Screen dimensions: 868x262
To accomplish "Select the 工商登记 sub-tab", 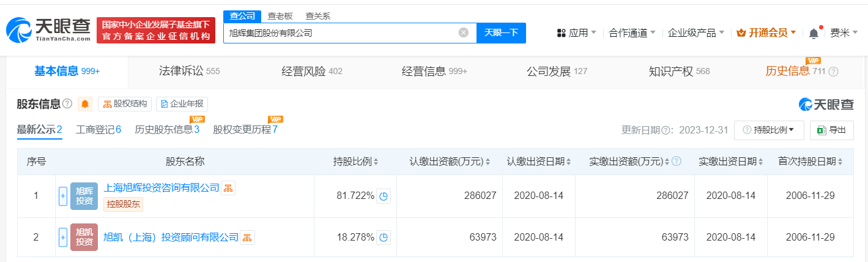I will [98, 130].
